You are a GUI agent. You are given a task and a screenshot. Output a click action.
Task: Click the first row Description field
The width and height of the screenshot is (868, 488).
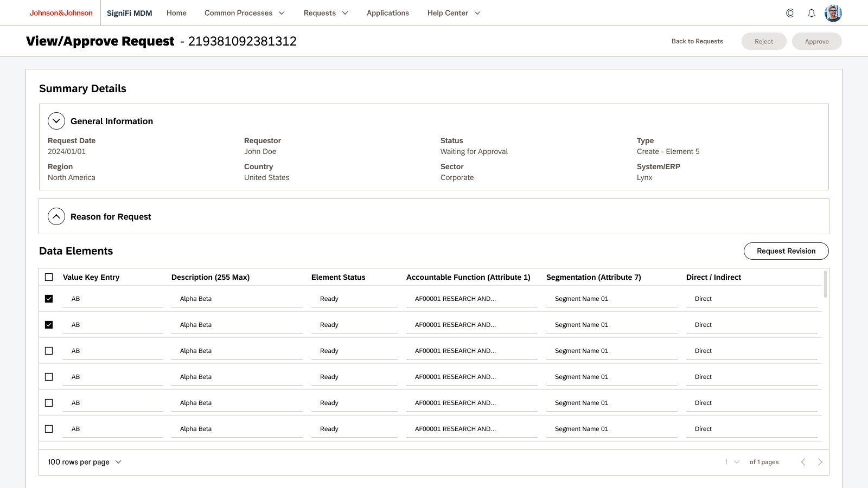tap(237, 299)
